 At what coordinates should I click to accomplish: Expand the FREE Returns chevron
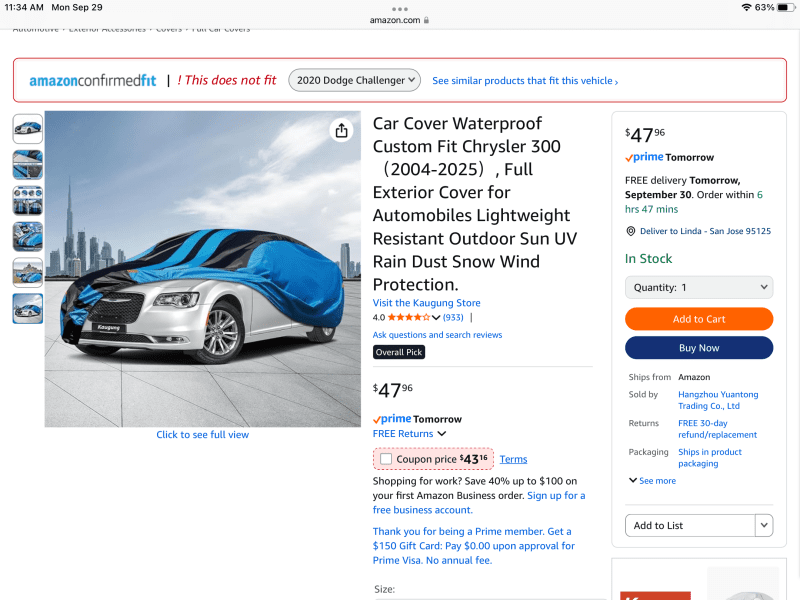tap(441, 434)
